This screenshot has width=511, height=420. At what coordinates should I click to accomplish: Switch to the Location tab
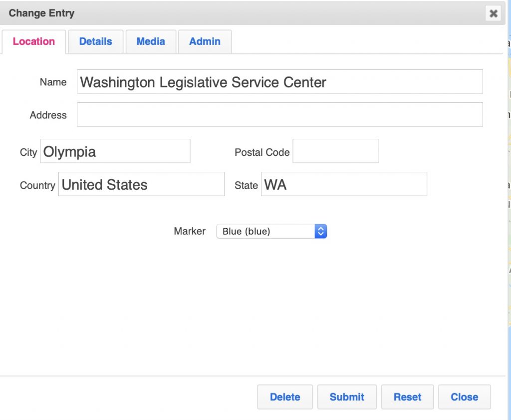coord(34,42)
